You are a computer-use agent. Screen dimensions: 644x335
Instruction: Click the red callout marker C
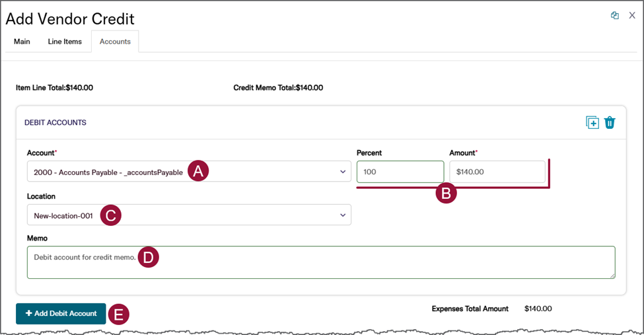(110, 215)
